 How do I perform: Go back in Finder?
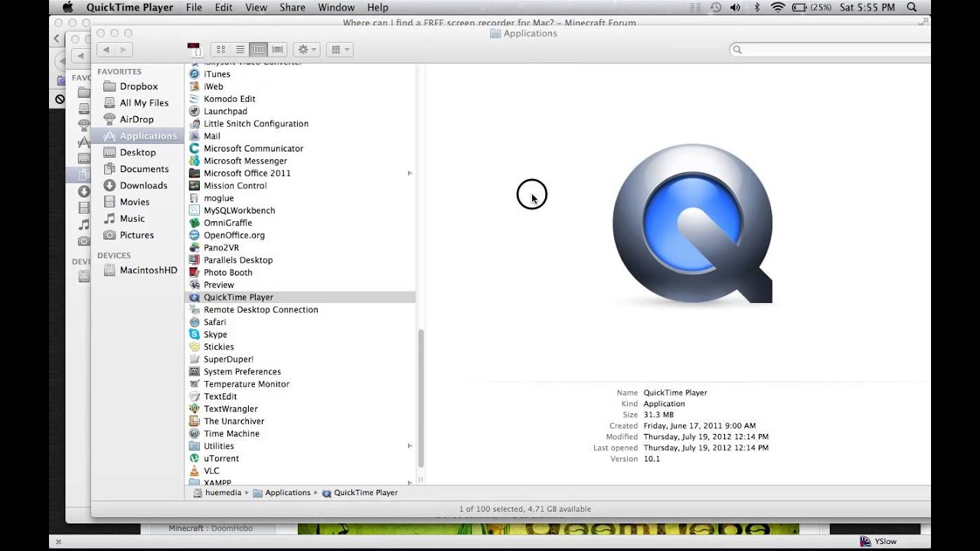106,50
